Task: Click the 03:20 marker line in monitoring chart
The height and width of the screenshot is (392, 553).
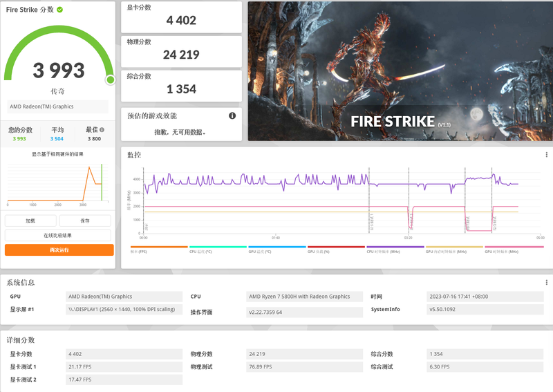Action: (x=409, y=200)
